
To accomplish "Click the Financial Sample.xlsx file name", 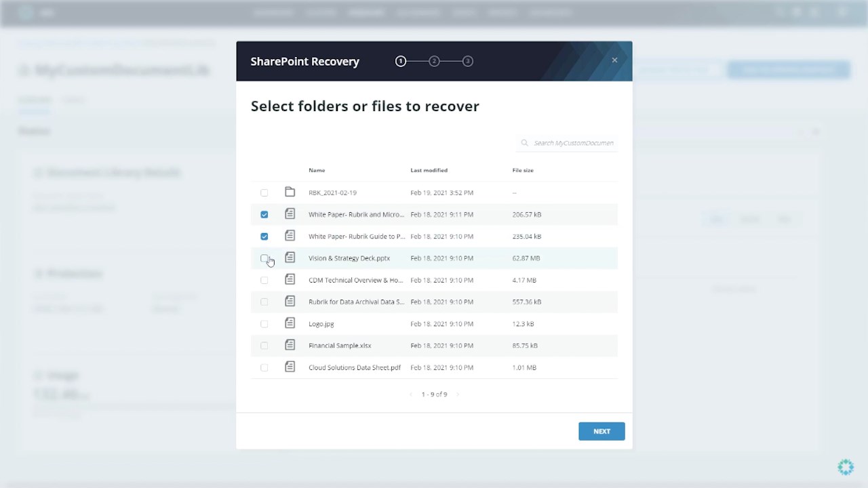I will 340,346.
